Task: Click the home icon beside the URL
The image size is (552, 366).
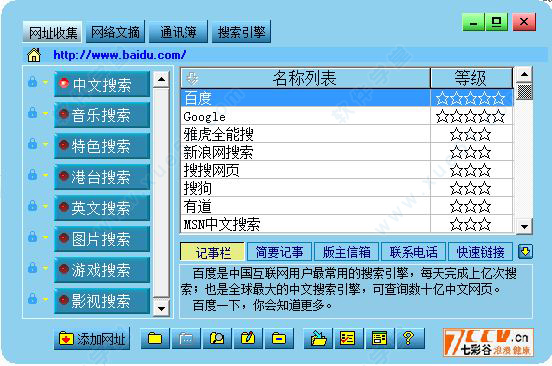Action: coord(34,55)
